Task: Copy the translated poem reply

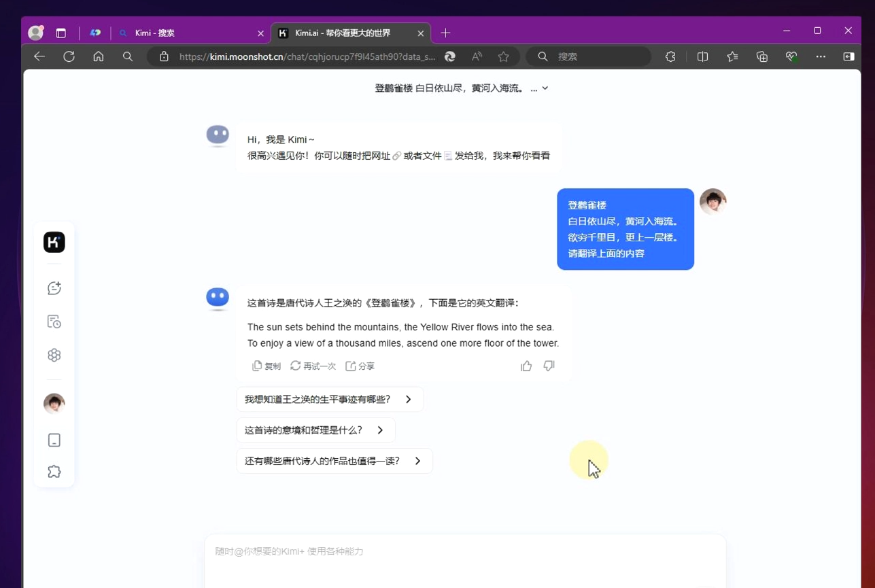Action: click(265, 366)
